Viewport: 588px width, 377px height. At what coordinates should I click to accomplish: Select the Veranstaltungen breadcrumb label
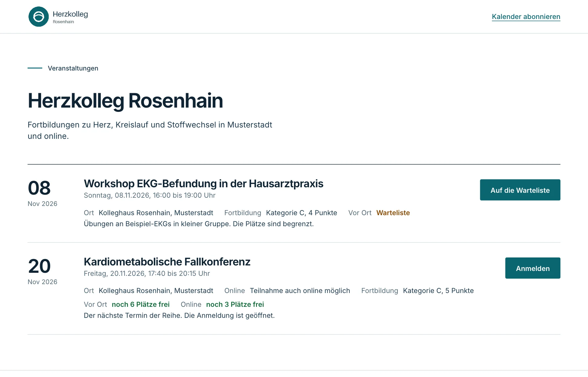(x=73, y=68)
